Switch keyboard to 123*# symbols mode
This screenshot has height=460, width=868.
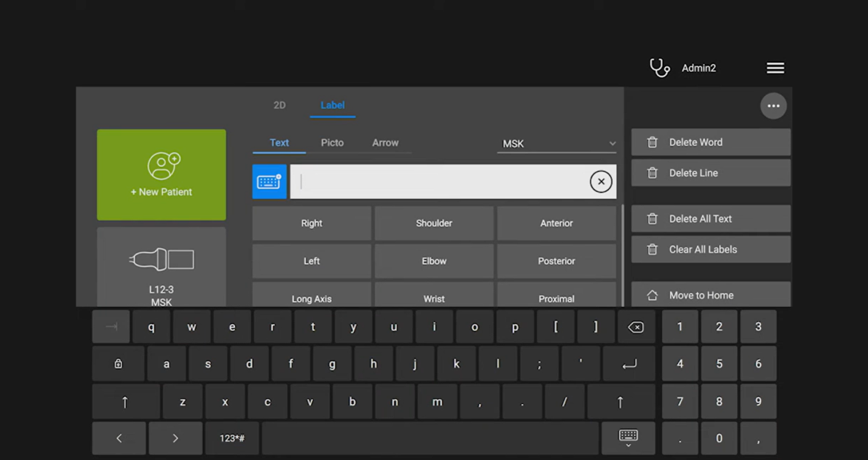pos(232,437)
